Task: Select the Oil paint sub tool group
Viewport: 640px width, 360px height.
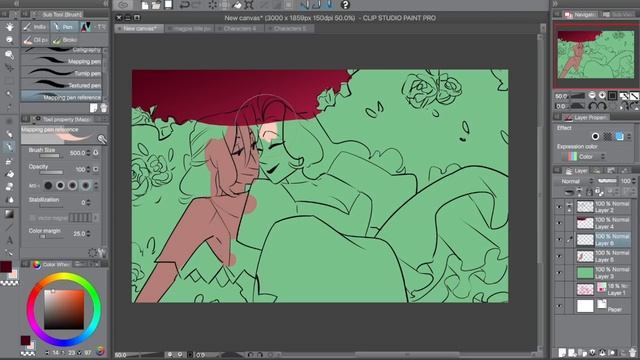Action: (x=36, y=40)
